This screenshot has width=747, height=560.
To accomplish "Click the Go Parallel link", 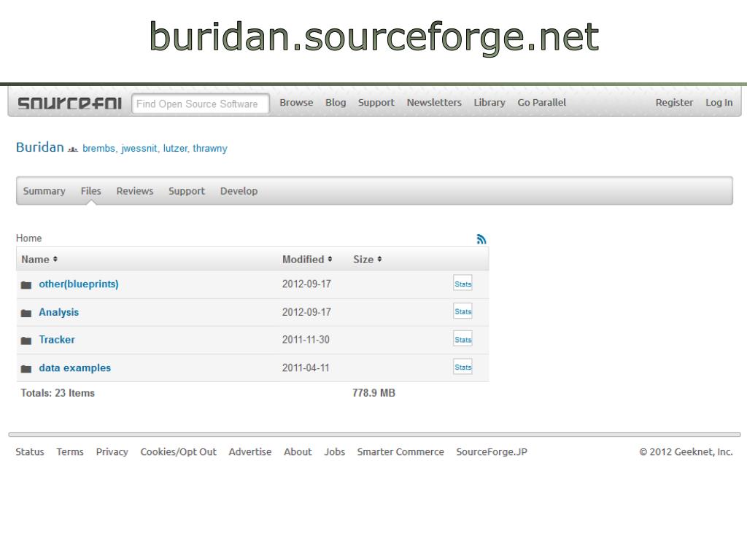I will [x=541, y=102].
